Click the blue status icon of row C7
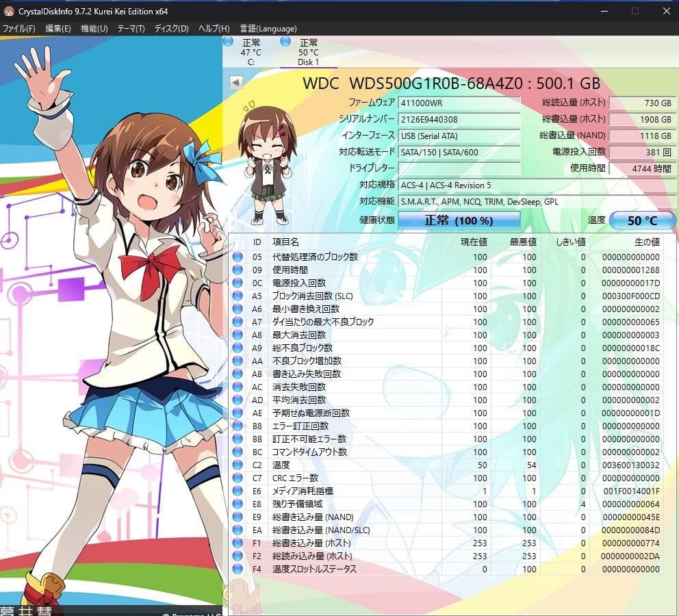 238,478
